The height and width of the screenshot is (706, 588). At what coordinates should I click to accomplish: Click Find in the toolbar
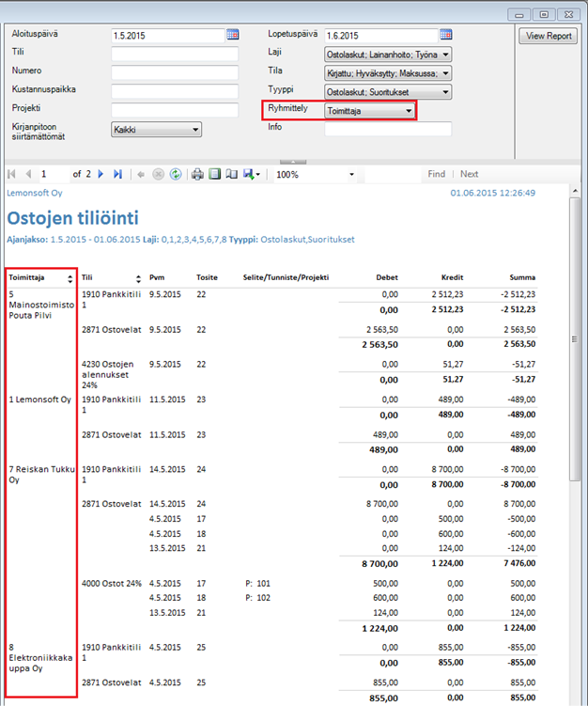[x=437, y=174]
